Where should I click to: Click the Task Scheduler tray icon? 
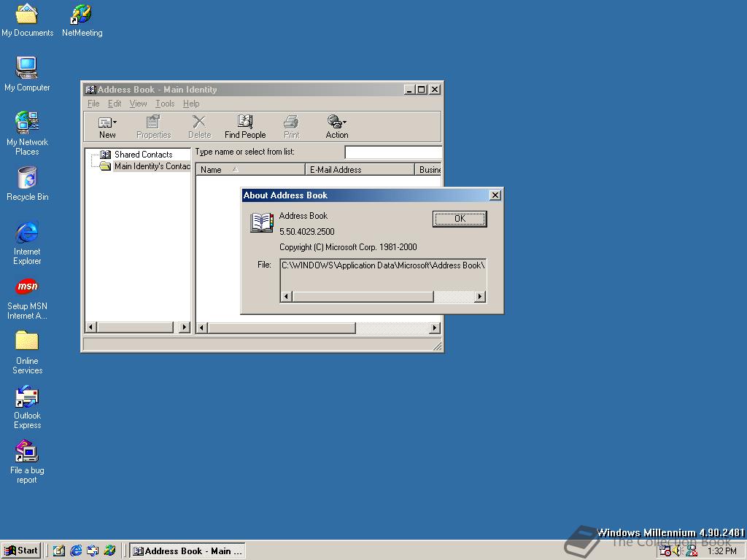pyautogui.click(x=665, y=551)
